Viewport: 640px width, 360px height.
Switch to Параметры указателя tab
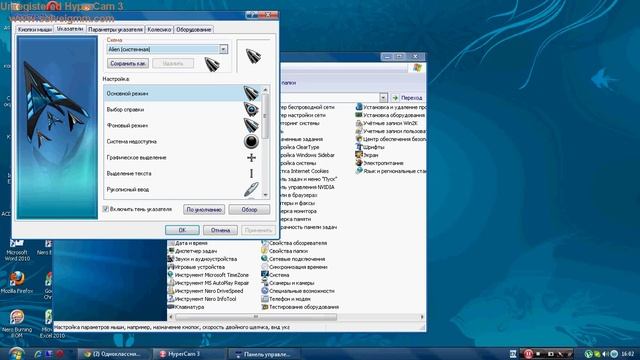pos(116,30)
